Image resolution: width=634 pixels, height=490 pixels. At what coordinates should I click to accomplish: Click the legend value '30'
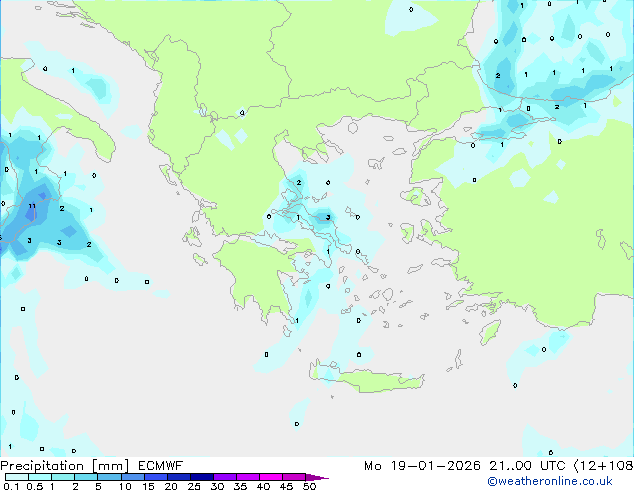pyautogui.click(x=218, y=486)
